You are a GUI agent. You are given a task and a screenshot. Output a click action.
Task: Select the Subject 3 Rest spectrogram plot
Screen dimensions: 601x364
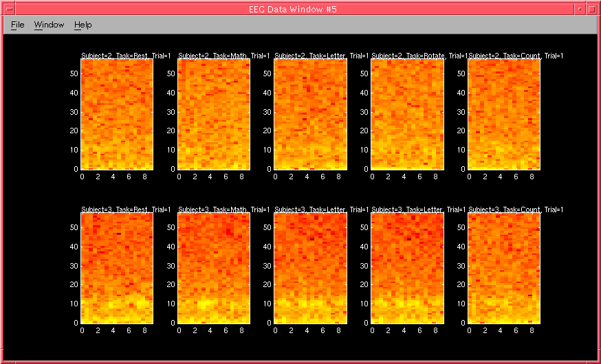coord(117,269)
